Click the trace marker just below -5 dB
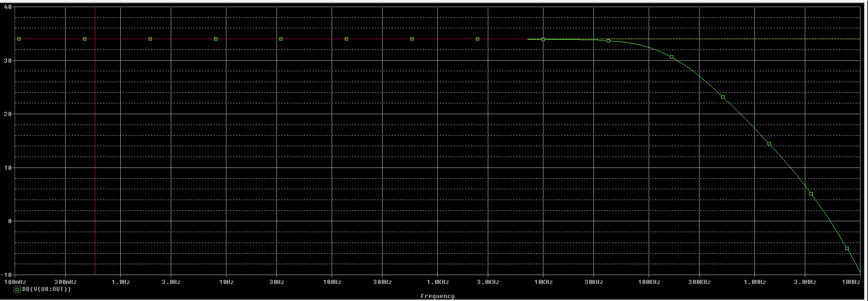Viewport: 868px width, 301px height. click(847, 249)
